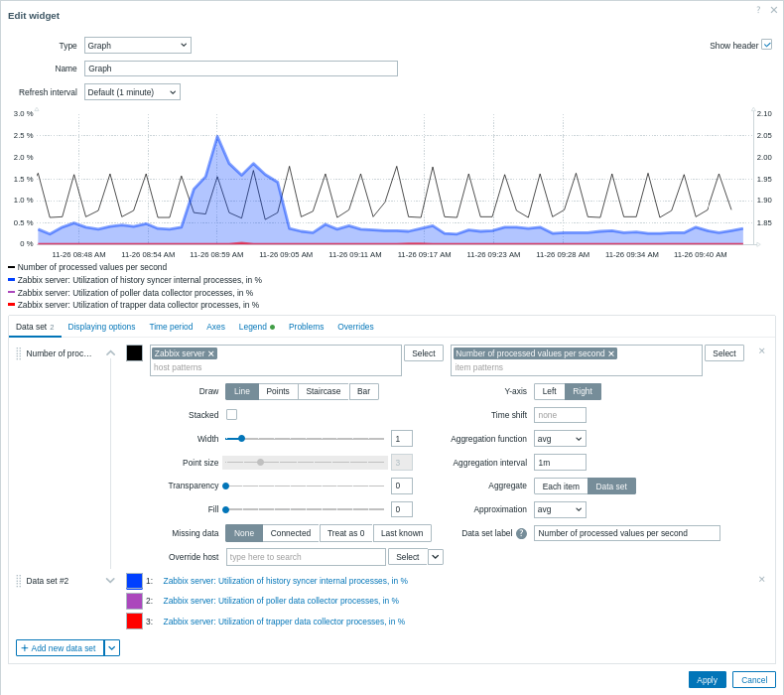
Task: Switch to Legend tab
Action: (x=256, y=327)
